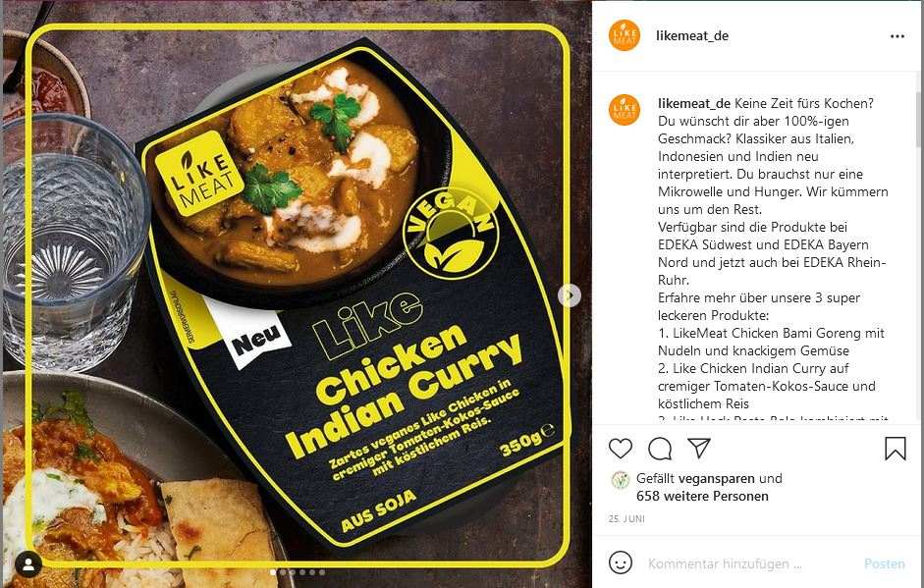Viewport: 924px width, 588px height.
Task: Click the 25. Juni post date
Action: pyautogui.click(x=626, y=519)
